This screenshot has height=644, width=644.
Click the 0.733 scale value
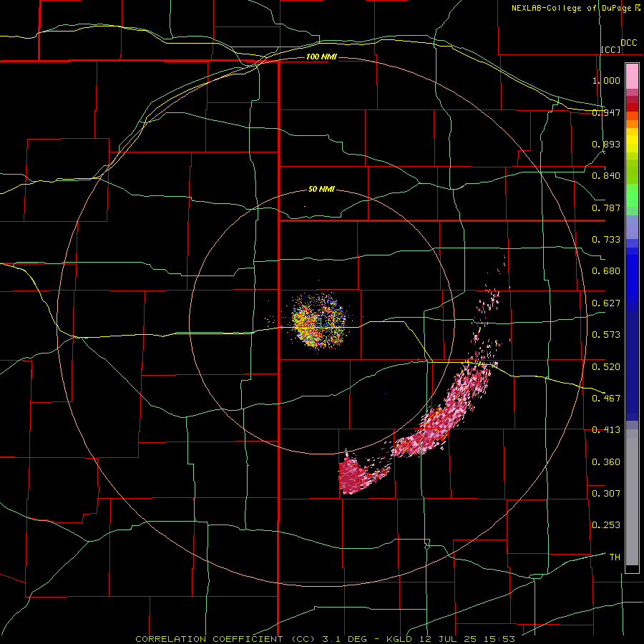point(606,240)
